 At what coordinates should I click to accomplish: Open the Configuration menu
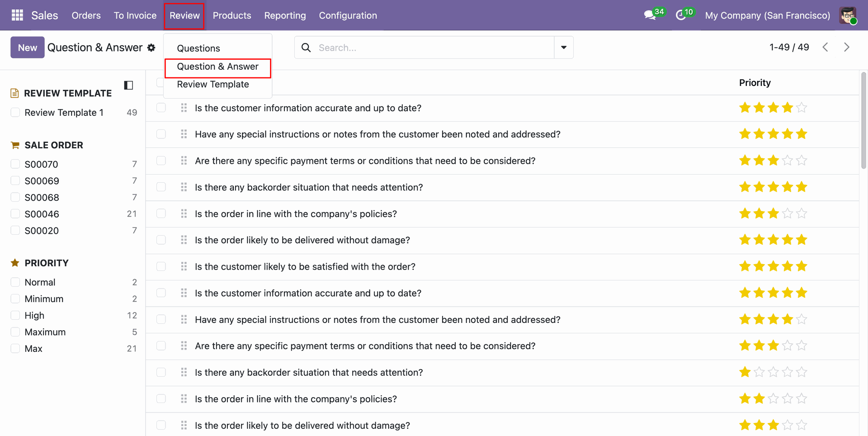coord(348,15)
